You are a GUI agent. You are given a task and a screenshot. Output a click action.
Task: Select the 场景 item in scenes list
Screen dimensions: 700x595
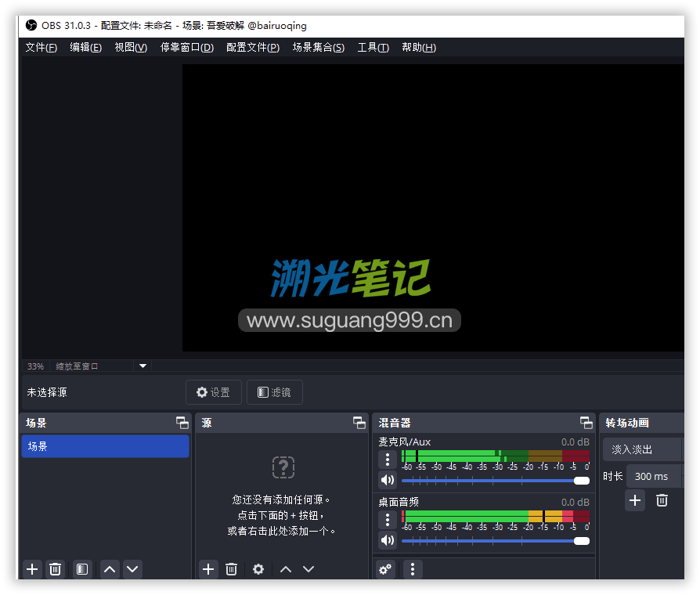click(x=105, y=446)
